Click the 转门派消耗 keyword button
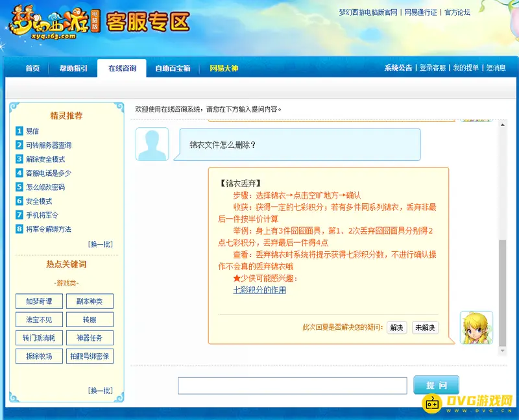 [39, 338]
